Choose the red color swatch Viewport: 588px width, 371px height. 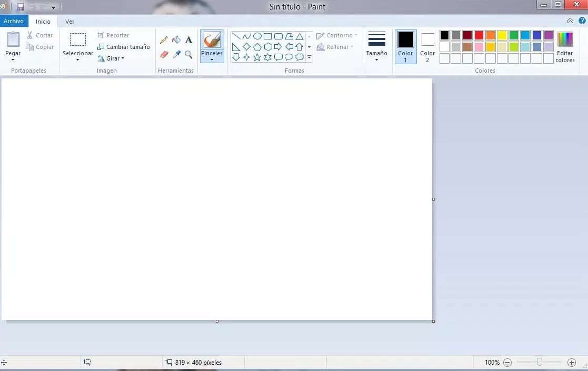479,35
